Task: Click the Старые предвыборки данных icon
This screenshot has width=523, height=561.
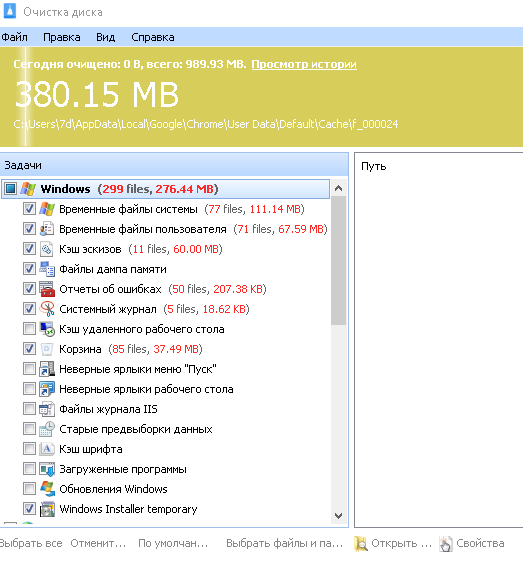Action: pos(47,429)
